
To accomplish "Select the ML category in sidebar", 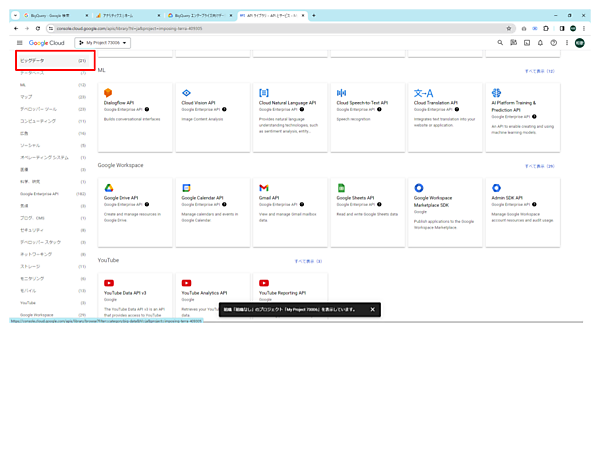I will [x=53, y=85].
